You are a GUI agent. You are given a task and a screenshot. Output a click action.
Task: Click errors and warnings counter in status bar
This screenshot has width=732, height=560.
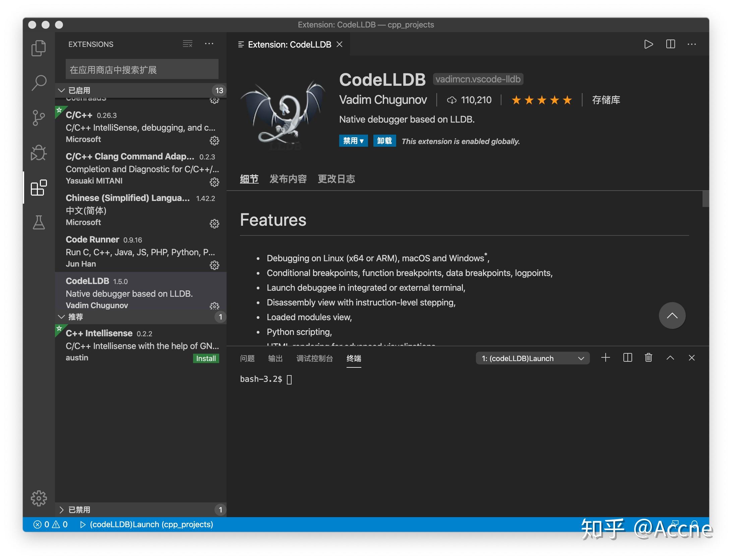pyautogui.click(x=50, y=524)
